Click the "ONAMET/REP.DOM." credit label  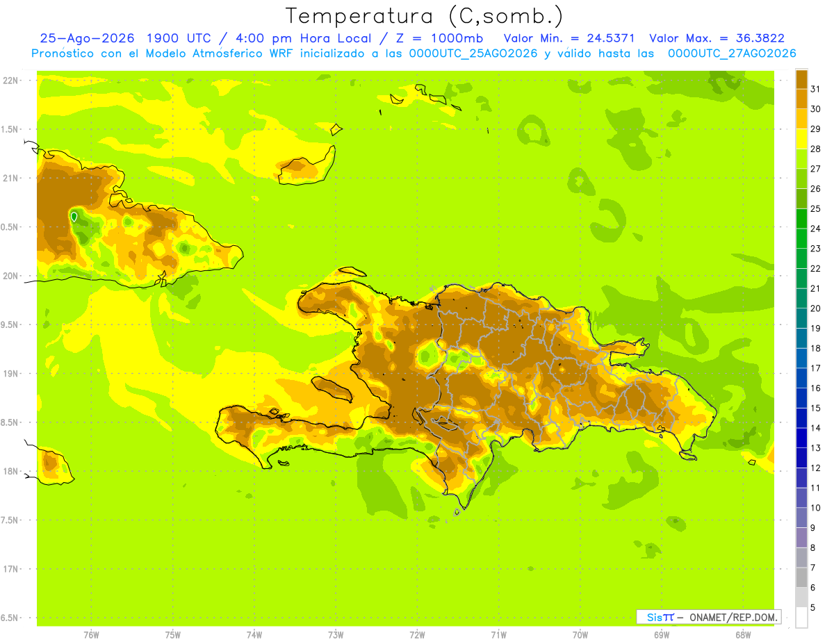[x=735, y=617]
